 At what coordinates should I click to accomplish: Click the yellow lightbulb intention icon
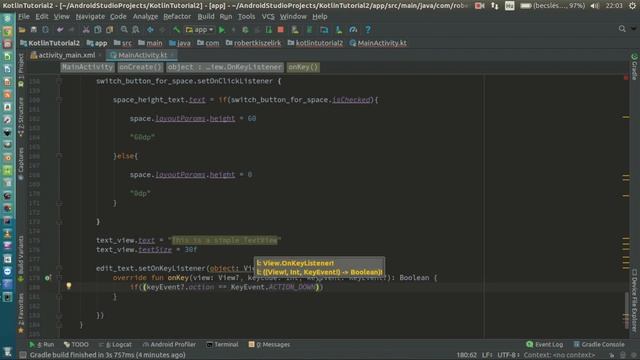tap(69, 286)
